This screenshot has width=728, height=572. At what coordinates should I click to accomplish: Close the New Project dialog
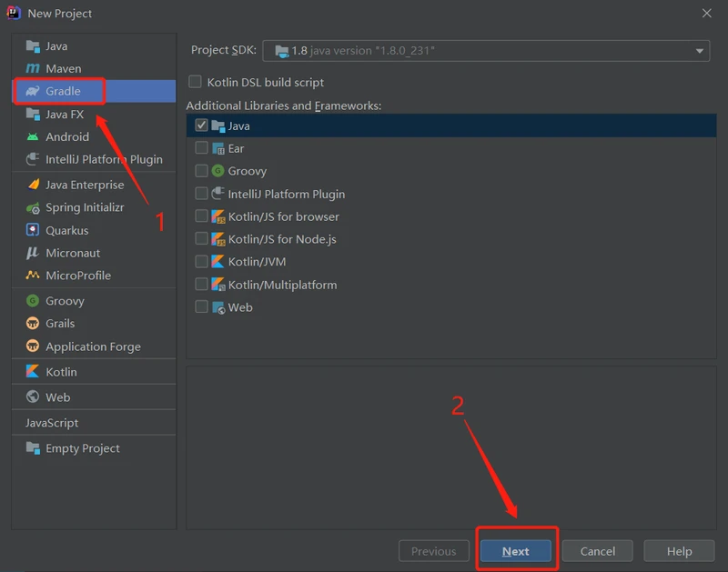[706, 13]
